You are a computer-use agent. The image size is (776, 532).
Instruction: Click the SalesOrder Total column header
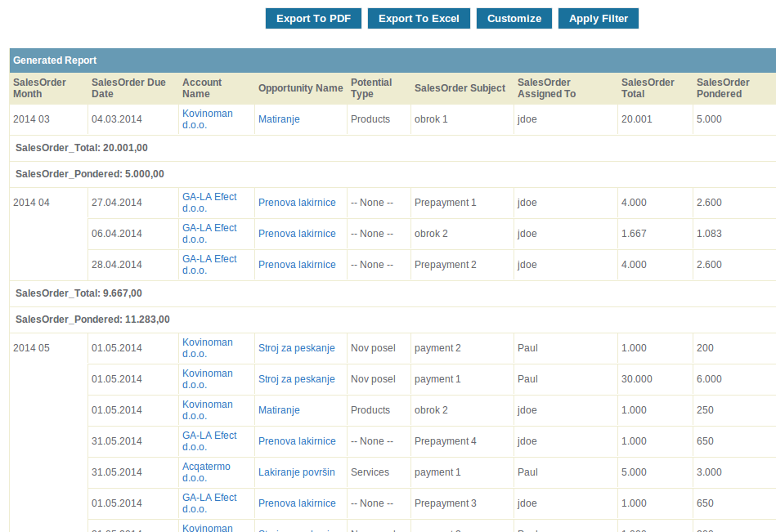coord(648,88)
